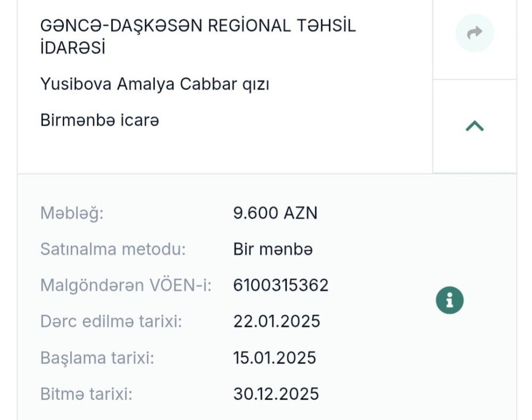Click the circular info badge beside contract details
Image resolution: width=532 pixels, height=420 pixels.
pos(450,300)
